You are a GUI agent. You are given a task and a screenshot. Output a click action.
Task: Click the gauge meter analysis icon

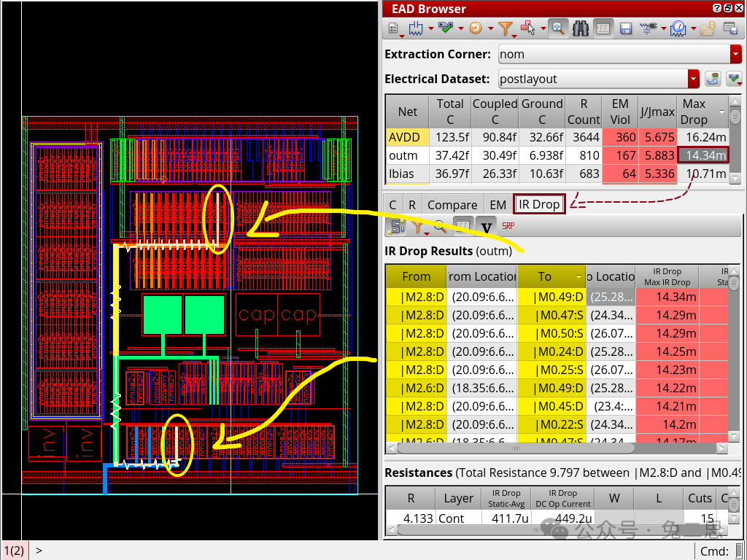pyautogui.click(x=678, y=28)
